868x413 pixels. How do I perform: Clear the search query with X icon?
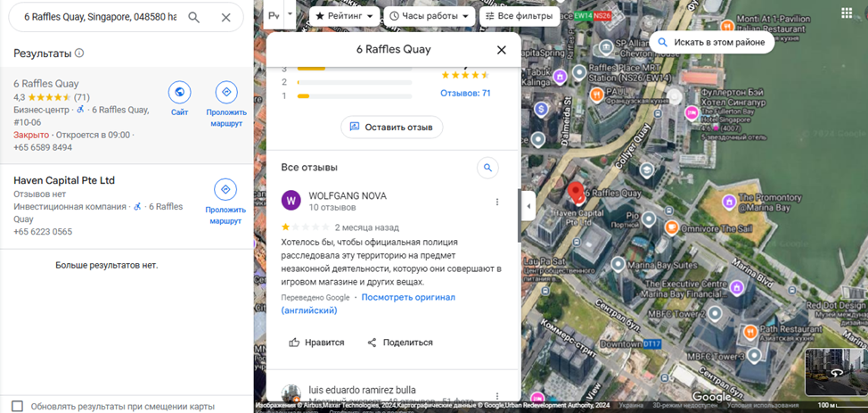pyautogui.click(x=225, y=17)
